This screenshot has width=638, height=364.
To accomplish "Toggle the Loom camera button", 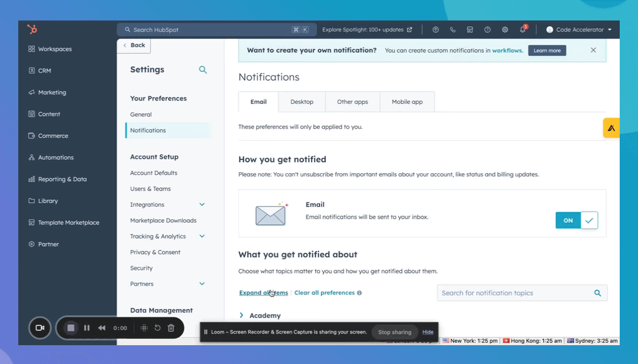I will [40, 328].
